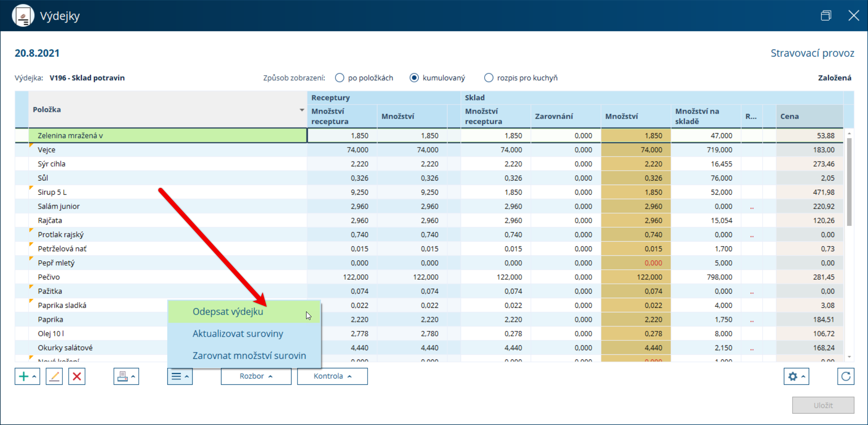Image resolution: width=868 pixels, height=425 pixels.
Task: Select the 'Pepř mletý' item
Action: (168, 263)
